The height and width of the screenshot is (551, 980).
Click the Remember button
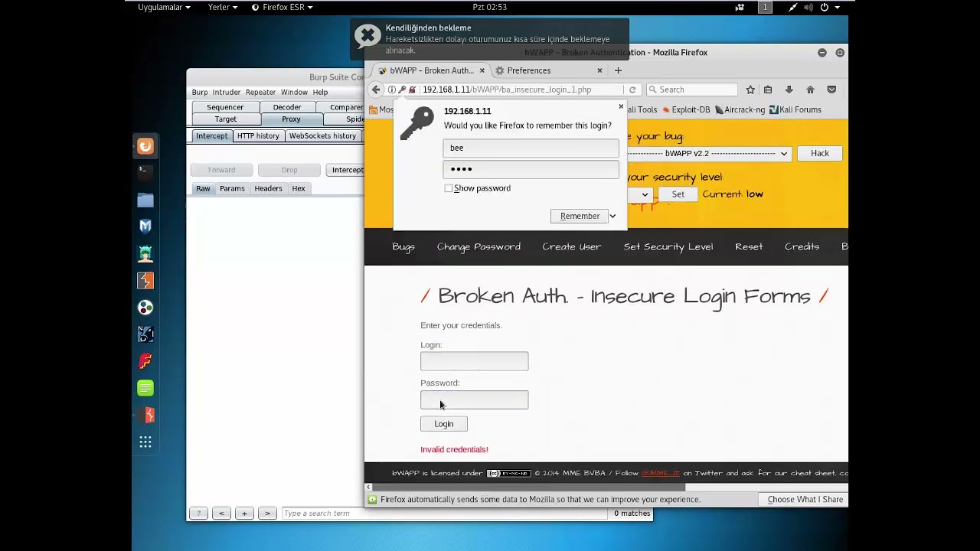click(580, 217)
